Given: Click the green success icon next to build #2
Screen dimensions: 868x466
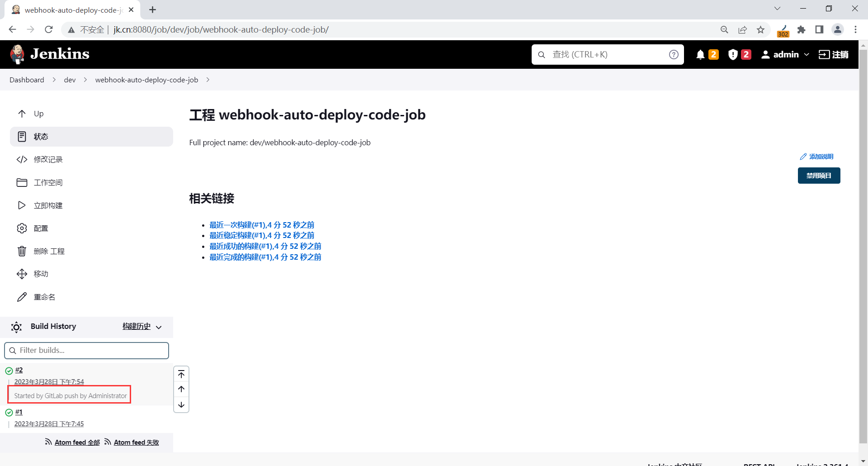Looking at the screenshot, I should click(x=9, y=370).
